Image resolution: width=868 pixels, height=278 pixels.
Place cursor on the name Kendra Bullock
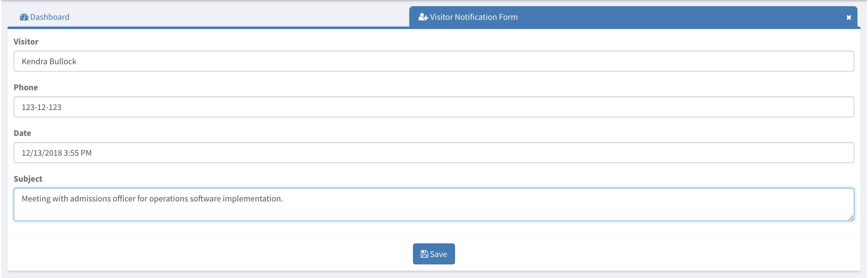click(49, 61)
